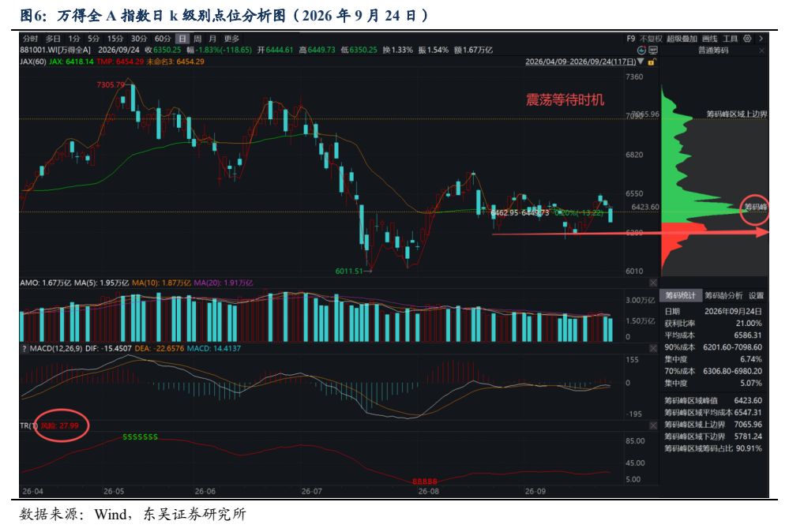Click the right chevron in the toolbar
789x532 pixels.
click(x=761, y=39)
